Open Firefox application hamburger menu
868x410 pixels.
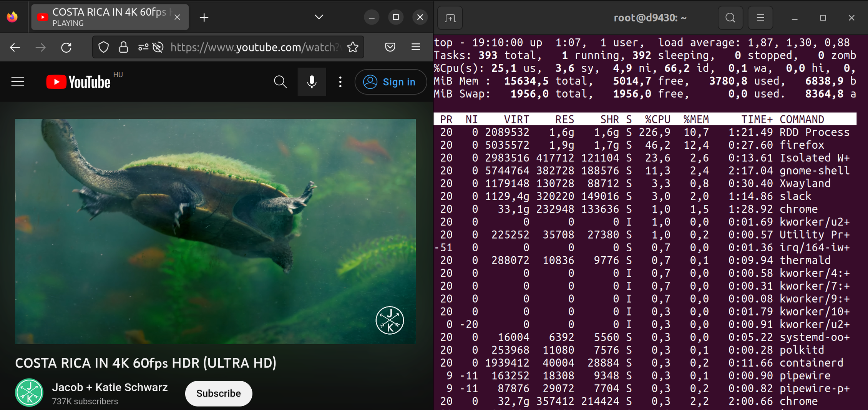[x=416, y=47]
